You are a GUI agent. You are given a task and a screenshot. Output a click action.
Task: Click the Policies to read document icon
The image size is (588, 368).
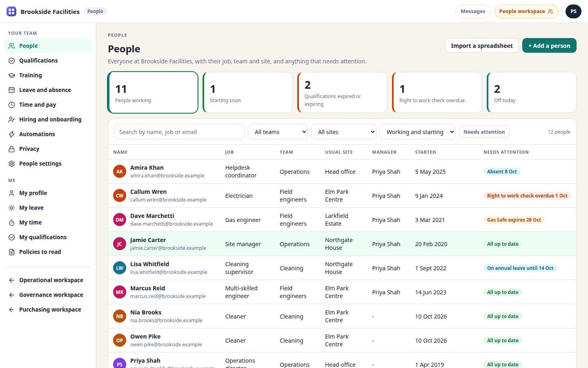(12, 252)
